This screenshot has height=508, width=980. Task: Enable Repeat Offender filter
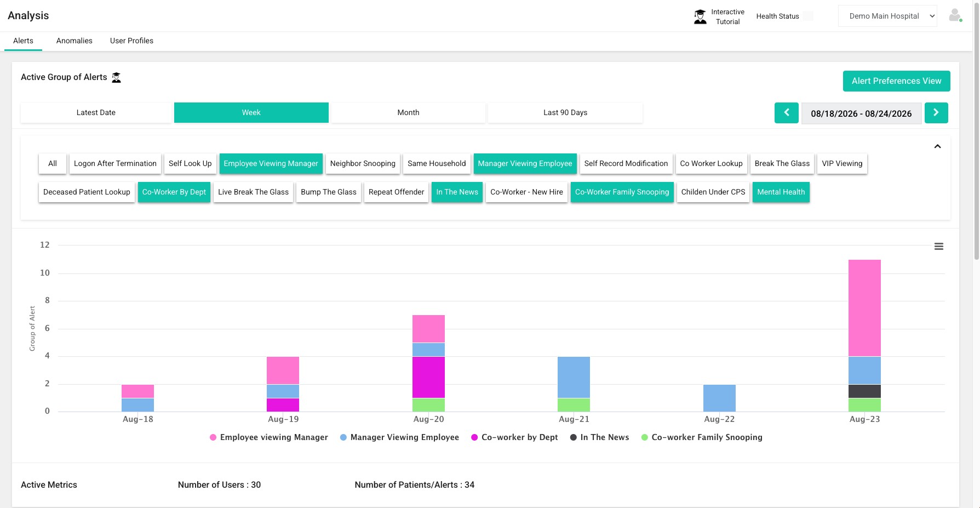(396, 192)
